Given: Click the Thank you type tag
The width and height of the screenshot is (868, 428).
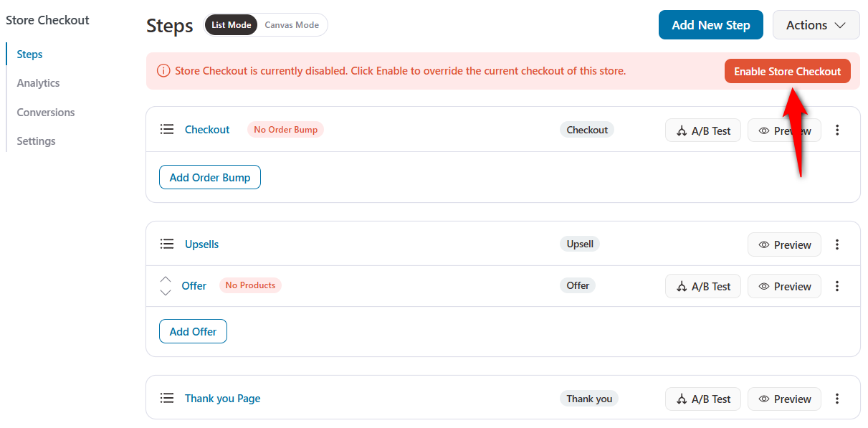Looking at the screenshot, I should 589,399.
